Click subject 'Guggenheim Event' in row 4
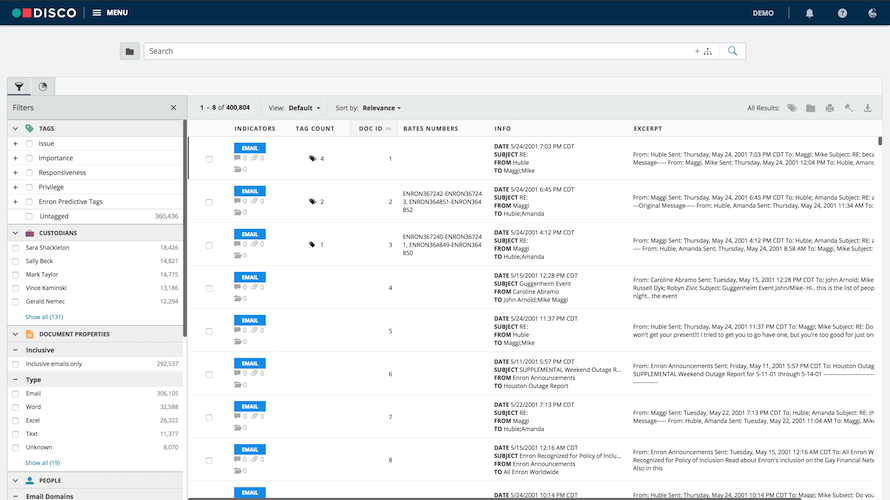This screenshot has width=890, height=500. (545, 284)
